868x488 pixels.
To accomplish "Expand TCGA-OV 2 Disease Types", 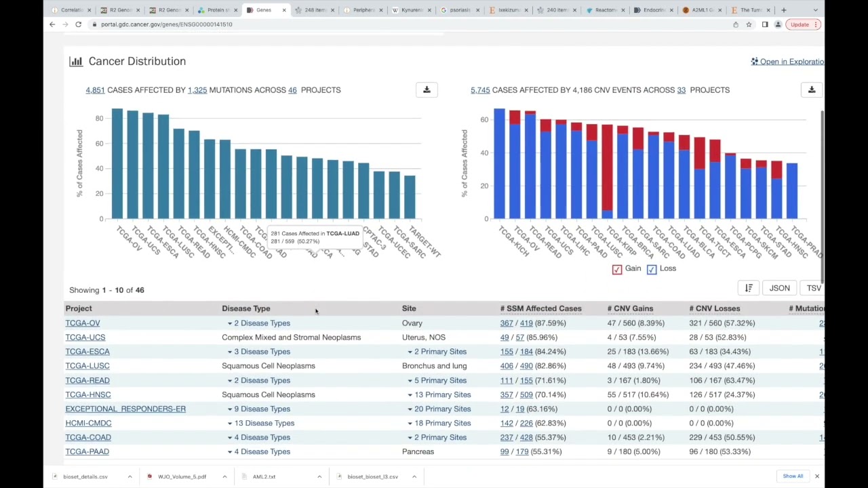I will (258, 323).
